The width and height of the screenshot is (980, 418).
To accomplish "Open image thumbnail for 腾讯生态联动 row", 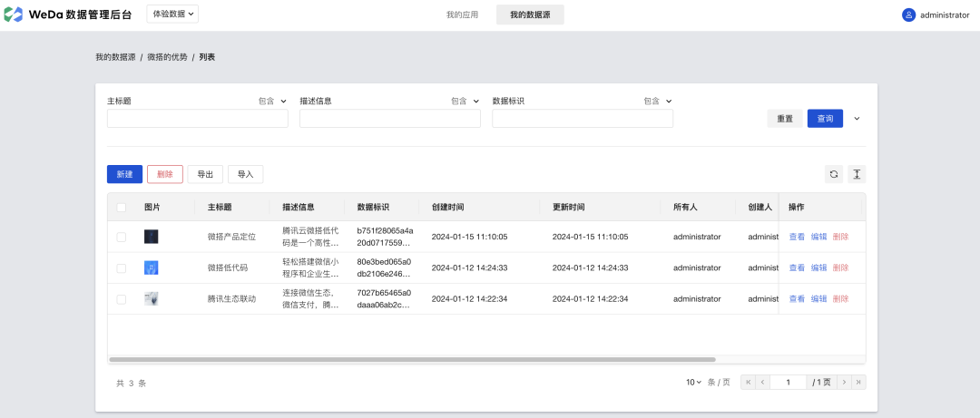I will tap(152, 298).
